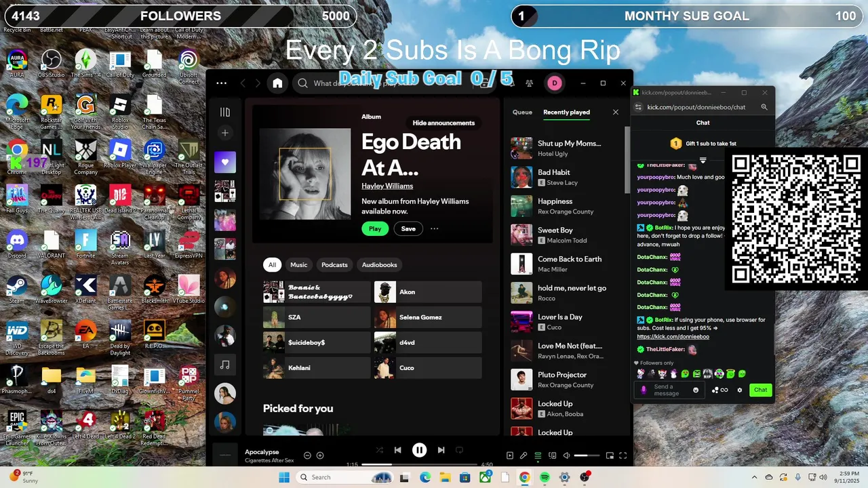Screen dimensions: 868x488
Task: Expand the pinned gift sub banner
Action: click(703, 161)
